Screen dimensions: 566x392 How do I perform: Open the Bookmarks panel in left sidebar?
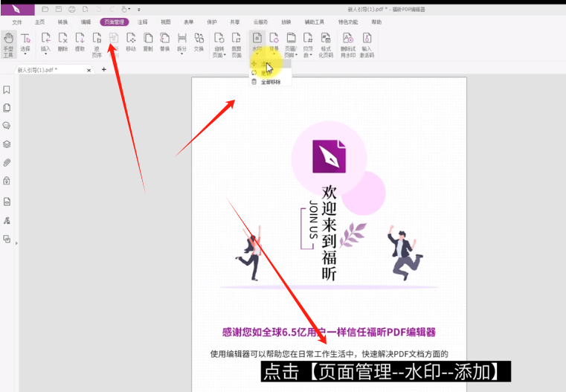coord(7,89)
